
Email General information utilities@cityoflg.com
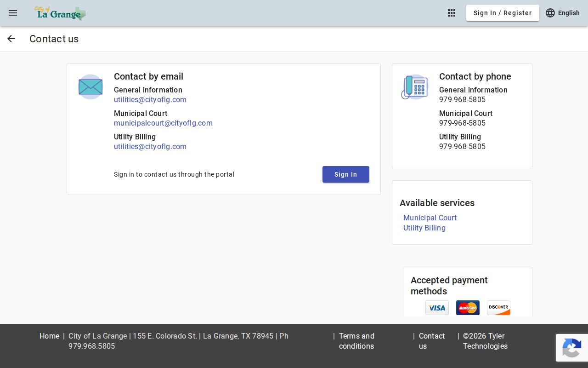150,100
